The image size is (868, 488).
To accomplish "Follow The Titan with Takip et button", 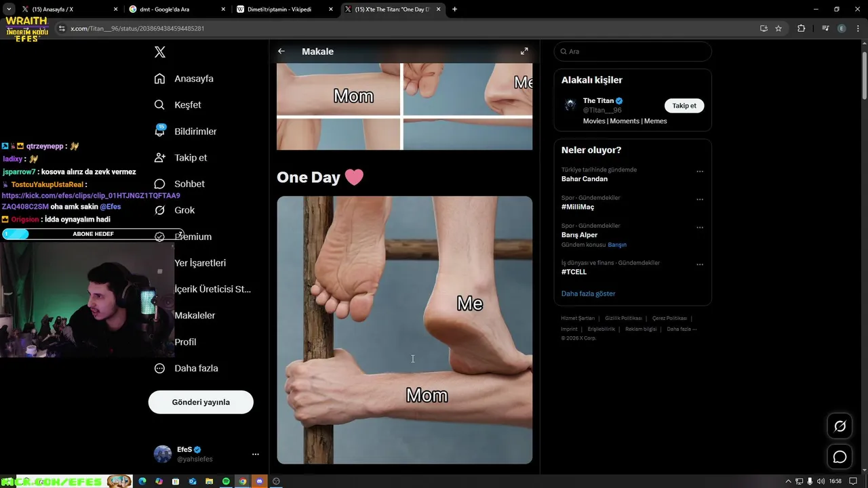I will tap(684, 106).
